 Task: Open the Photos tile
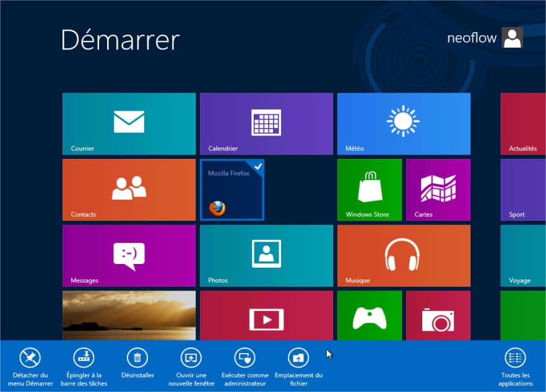(266, 256)
